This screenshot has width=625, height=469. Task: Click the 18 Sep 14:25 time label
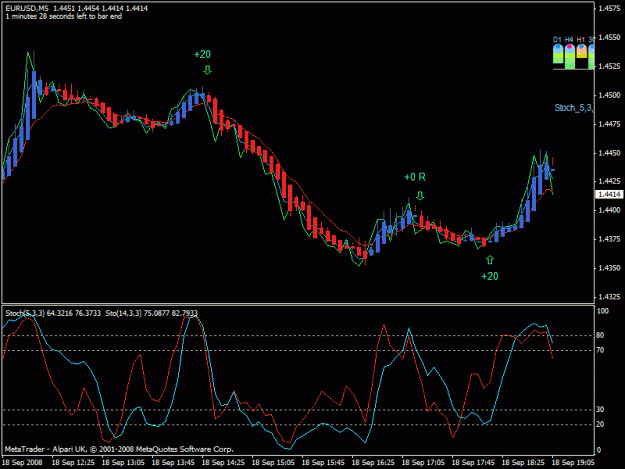point(223,463)
